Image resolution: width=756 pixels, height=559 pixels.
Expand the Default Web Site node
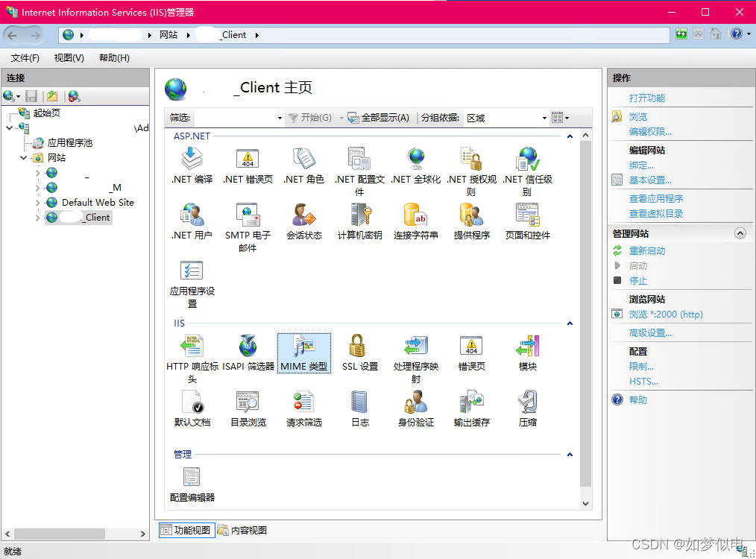pos(37,203)
